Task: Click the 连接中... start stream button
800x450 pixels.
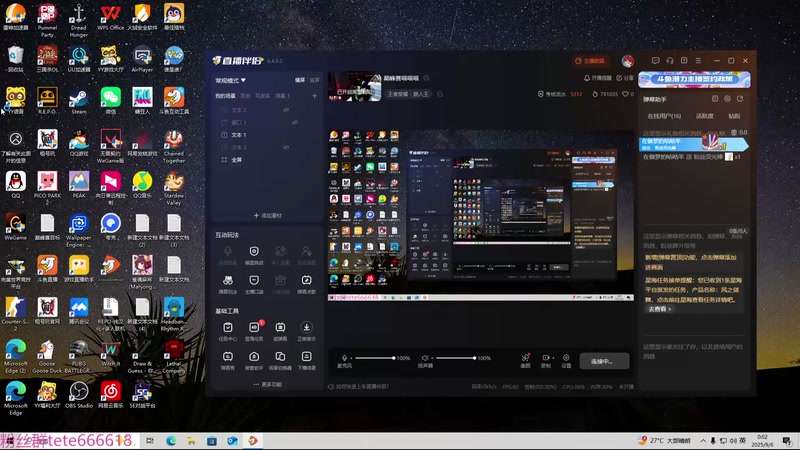Action: click(x=604, y=361)
